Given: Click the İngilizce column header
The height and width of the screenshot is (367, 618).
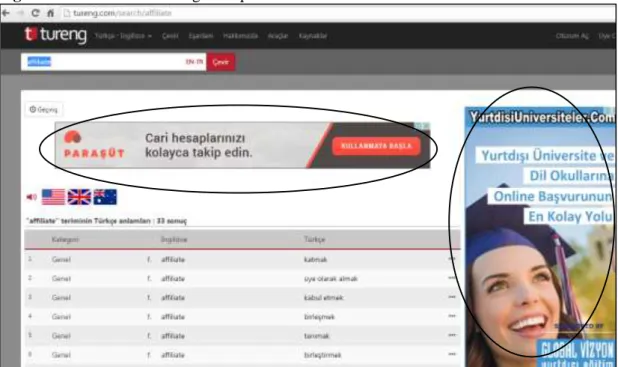Looking at the screenshot, I should point(174,239).
